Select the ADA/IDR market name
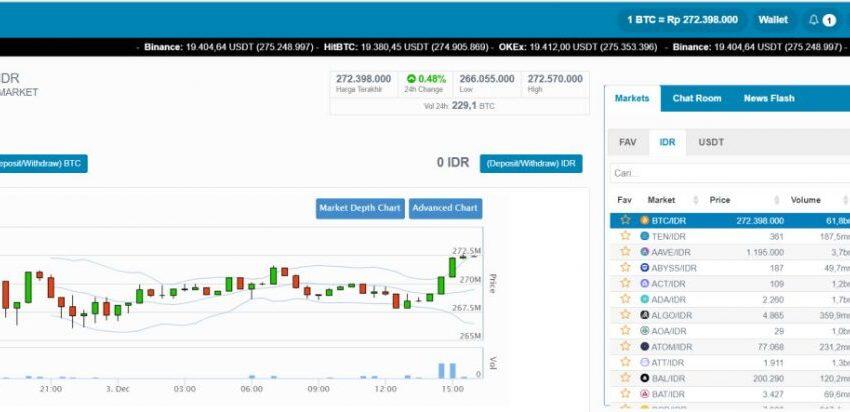The height and width of the screenshot is (412, 850). 669,299
